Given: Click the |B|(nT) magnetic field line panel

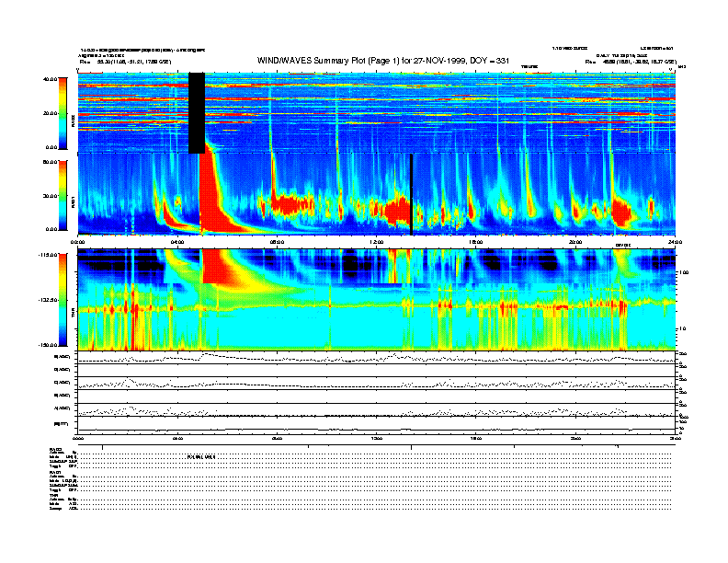Looking at the screenshot, I should point(377,424).
